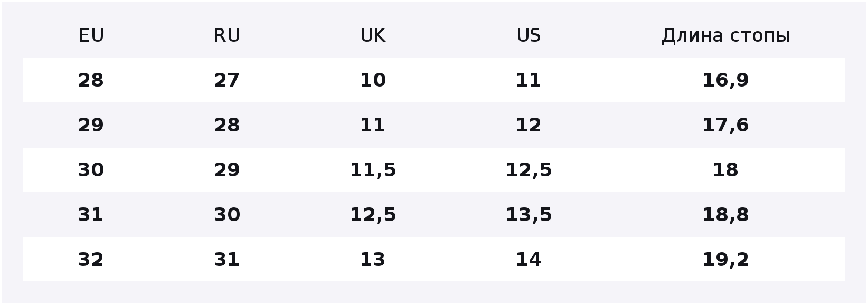The height and width of the screenshot is (305, 868).
Task: Select EU size 28 cell
Action: click(91, 80)
